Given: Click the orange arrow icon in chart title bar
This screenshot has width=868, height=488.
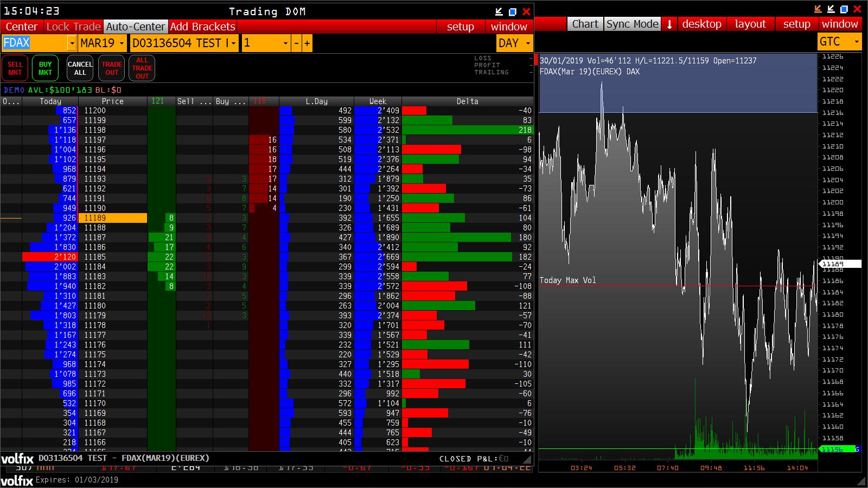Looking at the screenshot, I should [818, 9].
